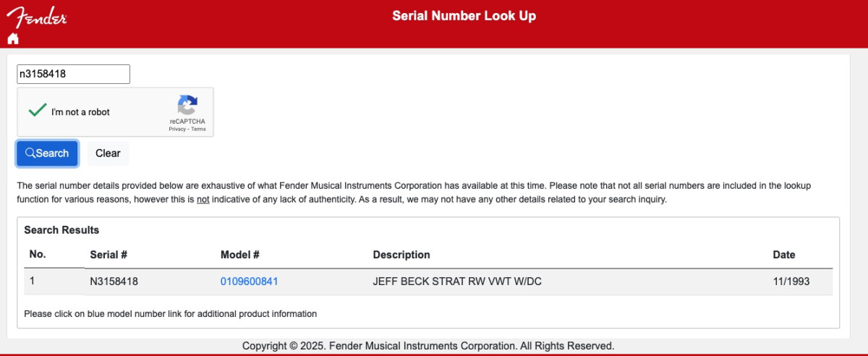The width and height of the screenshot is (868, 356).
Task: Select the N3158418 serial cell
Action: 114,281
